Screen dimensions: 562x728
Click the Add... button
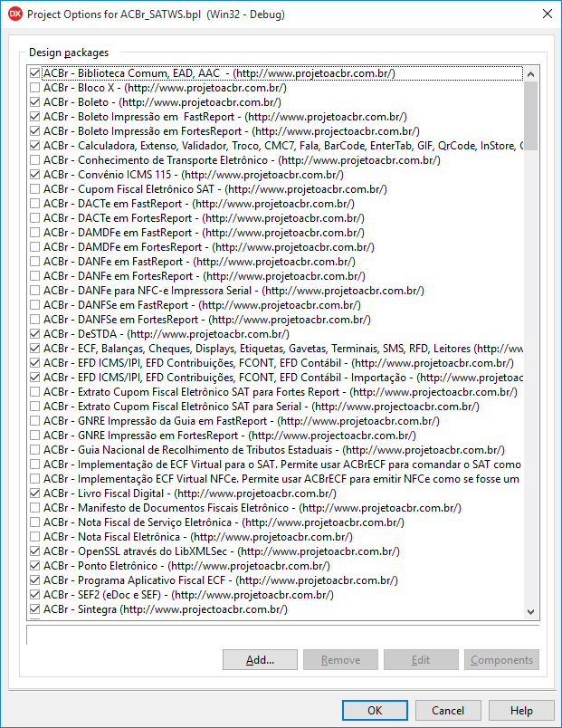[x=260, y=660]
